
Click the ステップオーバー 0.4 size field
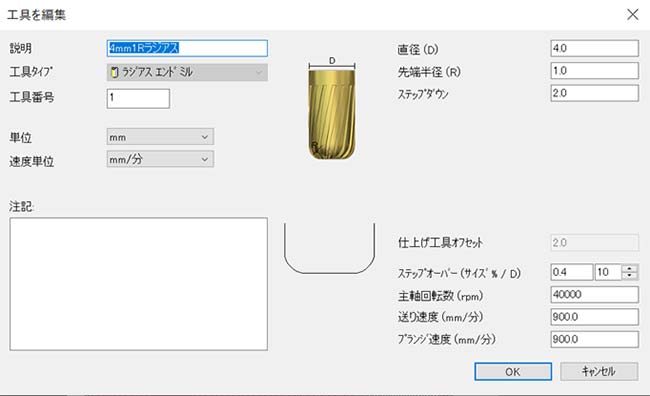[x=572, y=272]
